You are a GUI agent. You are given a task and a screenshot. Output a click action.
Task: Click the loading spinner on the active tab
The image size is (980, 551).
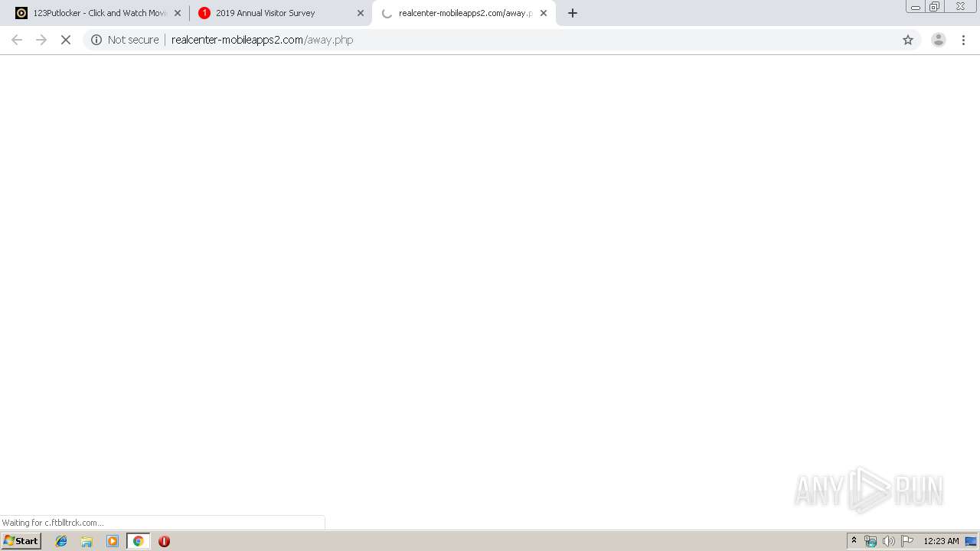pyautogui.click(x=387, y=13)
